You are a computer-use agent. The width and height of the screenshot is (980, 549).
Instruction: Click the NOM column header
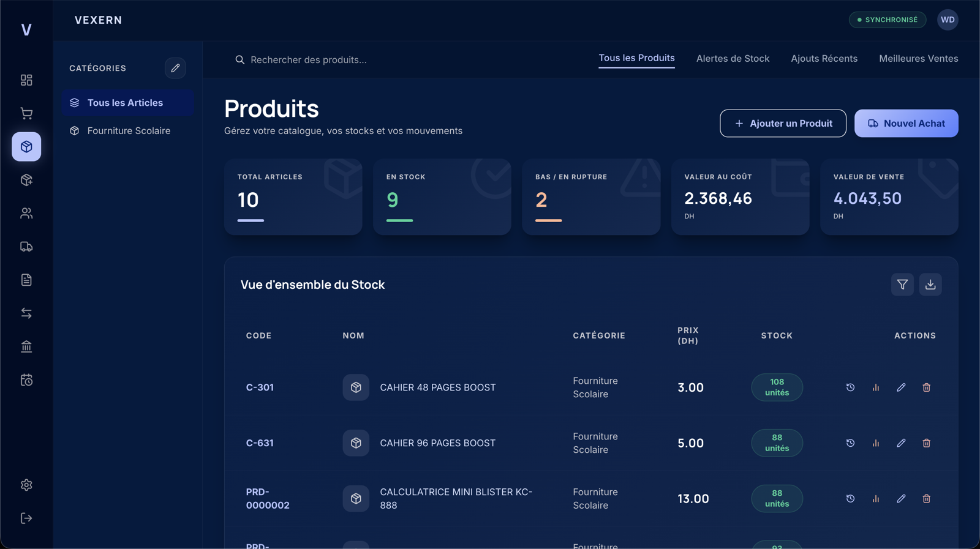(353, 336)
